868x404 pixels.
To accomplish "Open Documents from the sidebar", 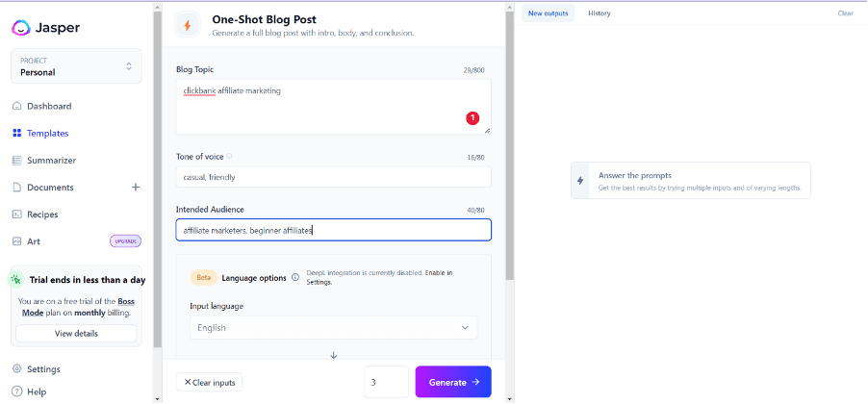I will point(50,188).
